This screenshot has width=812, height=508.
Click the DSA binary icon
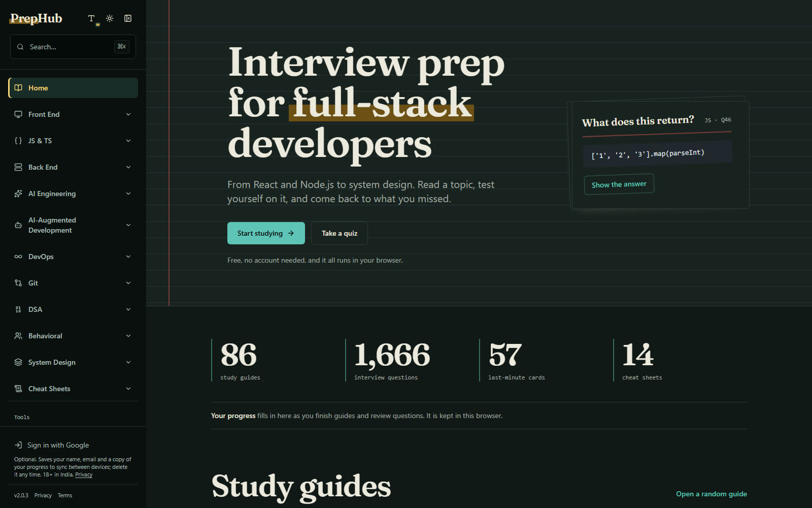point(18,309)
